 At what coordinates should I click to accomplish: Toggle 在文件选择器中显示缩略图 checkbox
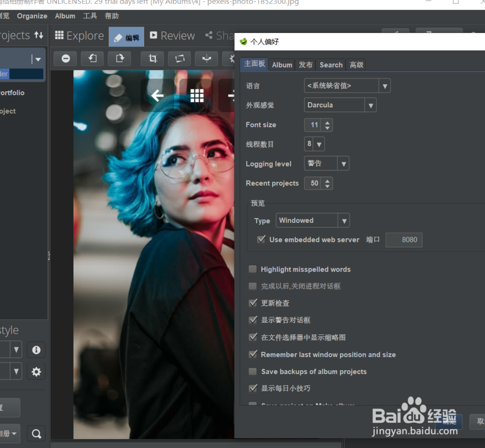253,337
